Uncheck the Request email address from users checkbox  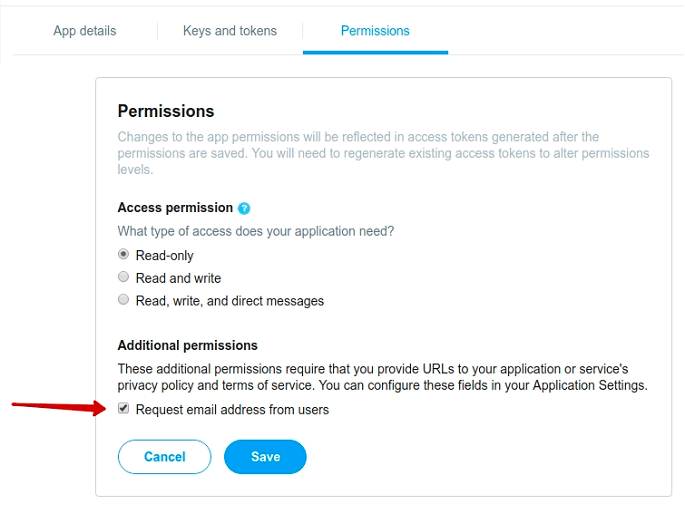coord(124,408)
